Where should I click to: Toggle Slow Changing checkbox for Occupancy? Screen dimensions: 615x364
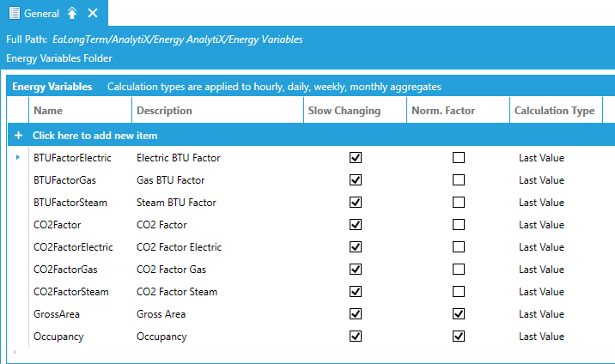(x=356, y=337)
